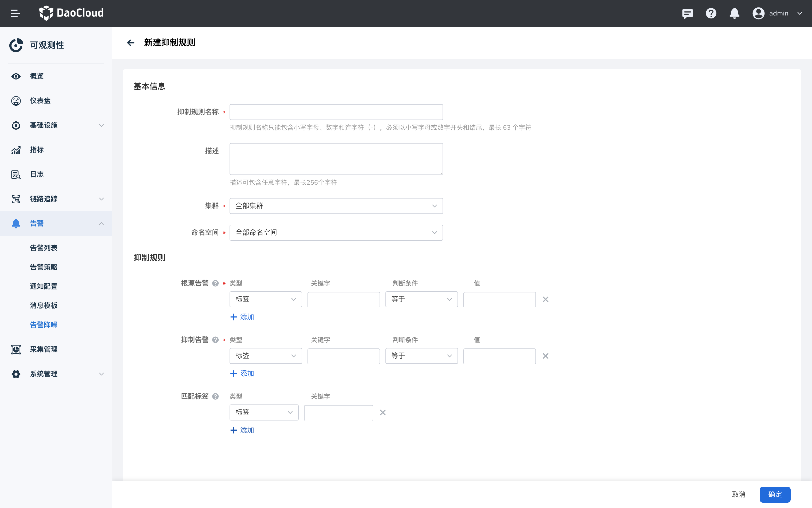Open the messages chat icon
Screen dimensions: 812x508
point(687,13)
